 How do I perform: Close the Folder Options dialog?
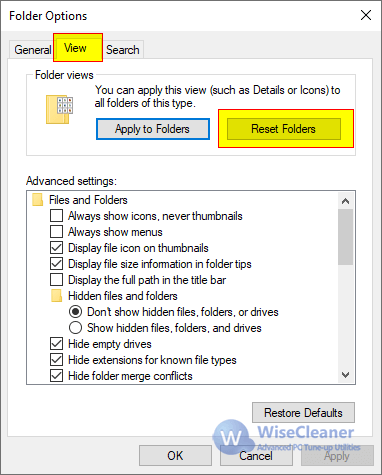[366, 15]
